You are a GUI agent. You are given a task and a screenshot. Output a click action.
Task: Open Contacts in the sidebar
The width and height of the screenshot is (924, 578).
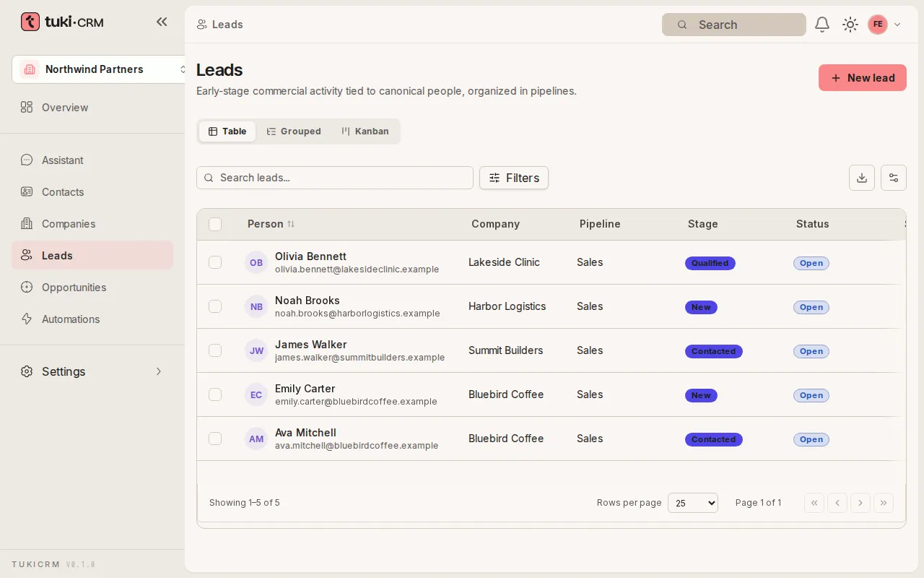coord(92,192)
